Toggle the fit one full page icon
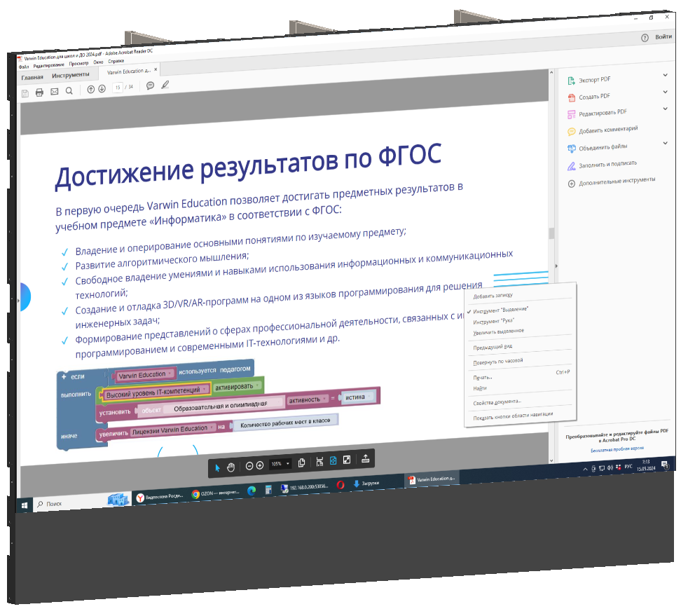Image resolution: width=688 pixels, height=616 pixels. 333,460
